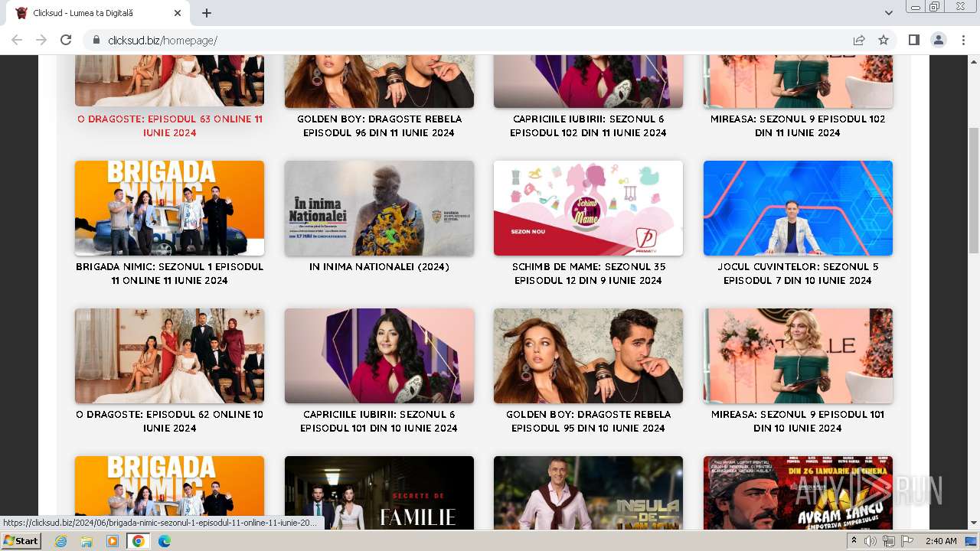Click the In Inima Nationalei thumbnail
The height and width of the screenshot is (551, 980).
click(x=379, y=208)
